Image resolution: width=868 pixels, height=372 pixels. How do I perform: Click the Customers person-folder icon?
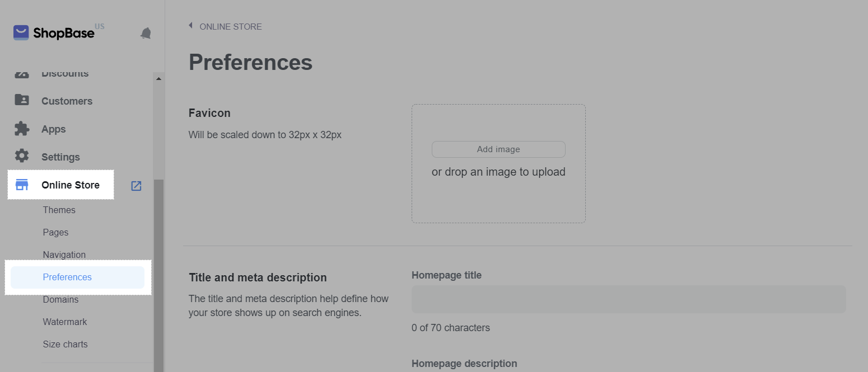pos(22,101)
